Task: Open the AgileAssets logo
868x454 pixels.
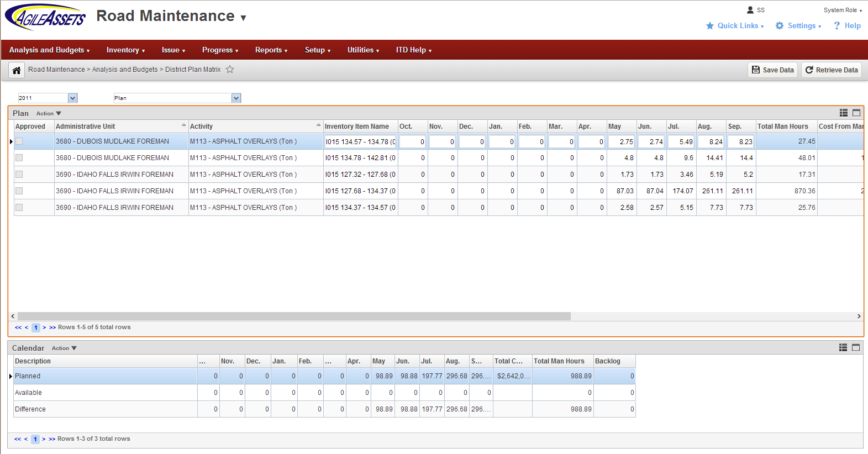Action: (45, 17)
